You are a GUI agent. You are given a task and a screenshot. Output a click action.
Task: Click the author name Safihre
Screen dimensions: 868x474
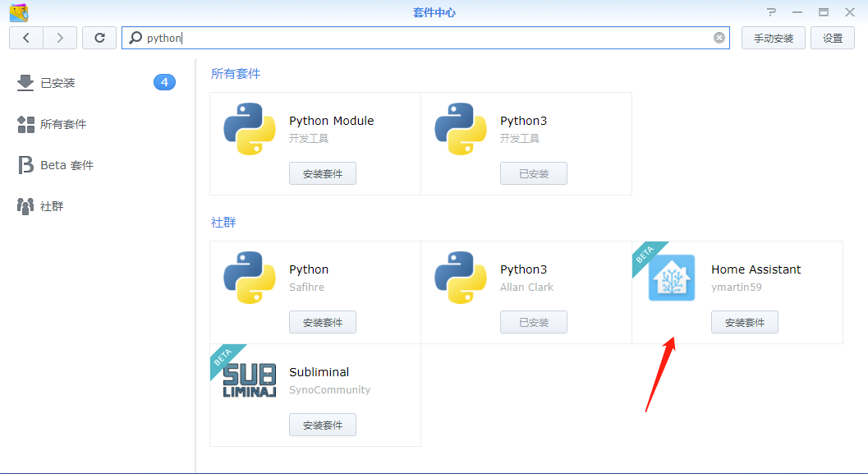tap(306, 287)
